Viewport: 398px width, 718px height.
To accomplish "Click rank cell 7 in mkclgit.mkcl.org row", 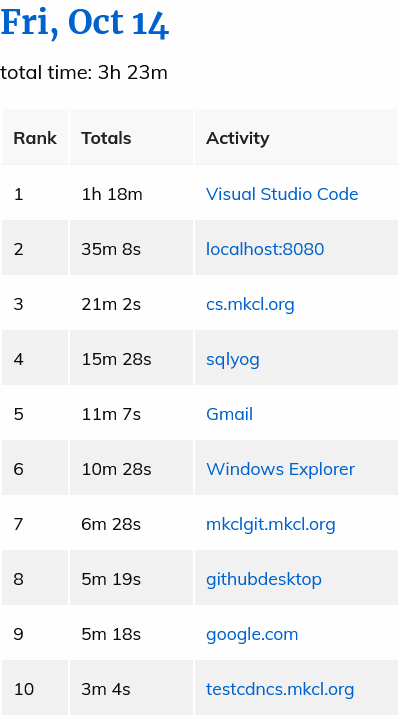I will (x=35, y=522).
